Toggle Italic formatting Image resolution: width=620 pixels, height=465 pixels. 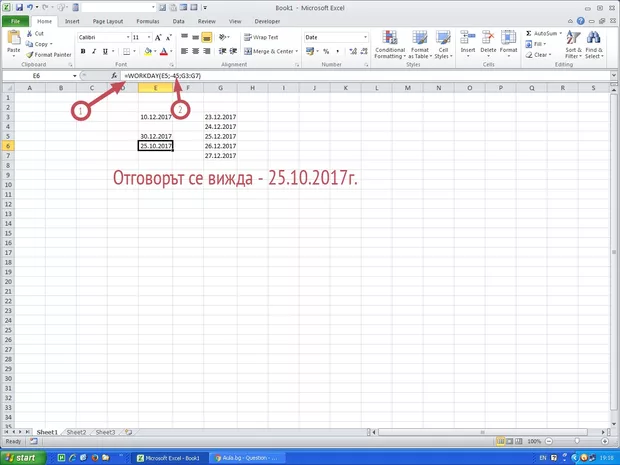pyautogui.click(x=94, y=51)
